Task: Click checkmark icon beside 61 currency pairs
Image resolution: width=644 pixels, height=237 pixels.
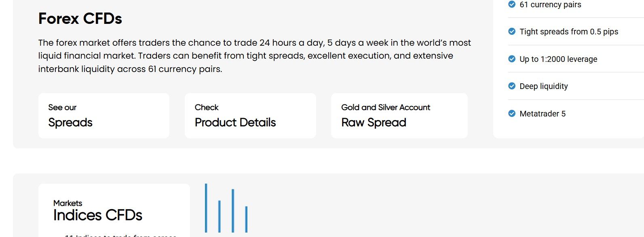Action: click(512, 4)
